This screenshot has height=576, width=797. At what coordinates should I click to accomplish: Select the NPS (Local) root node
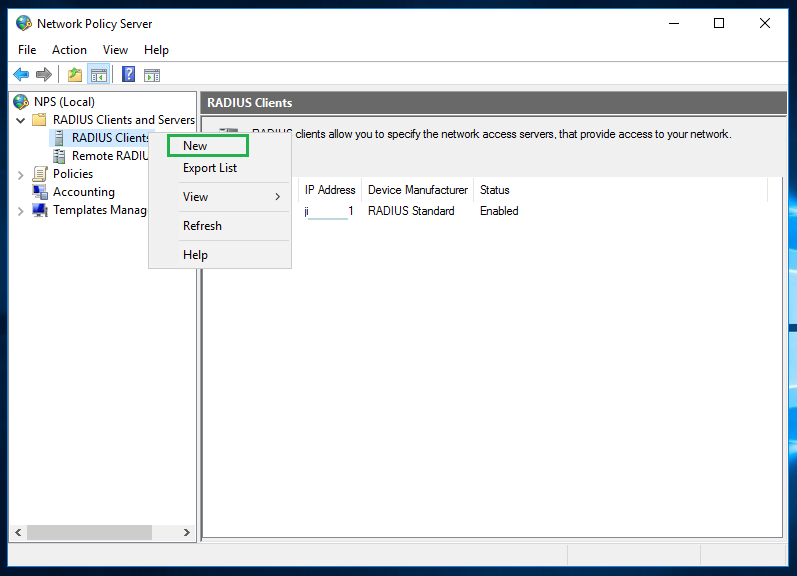point(63,101)
